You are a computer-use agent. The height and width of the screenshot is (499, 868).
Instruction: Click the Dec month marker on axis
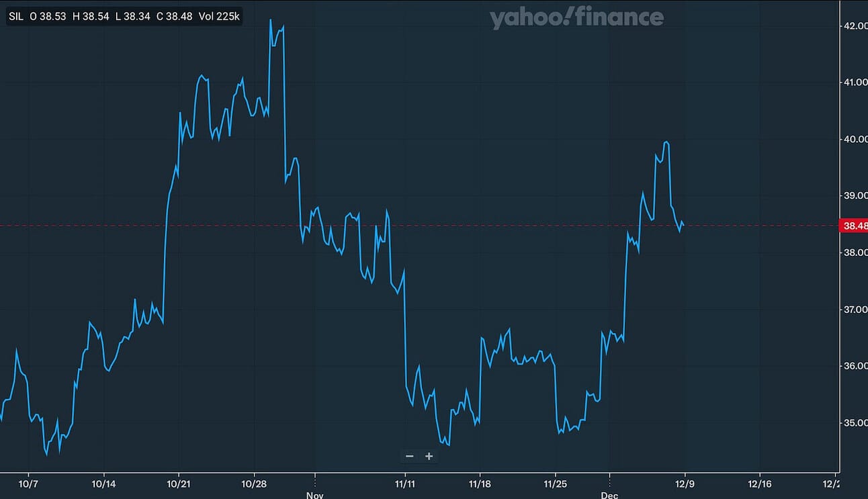[x=609, y=495]
